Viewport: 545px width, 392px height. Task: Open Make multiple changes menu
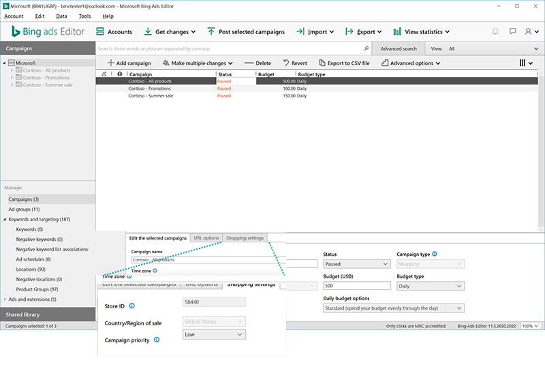(198, 63)
